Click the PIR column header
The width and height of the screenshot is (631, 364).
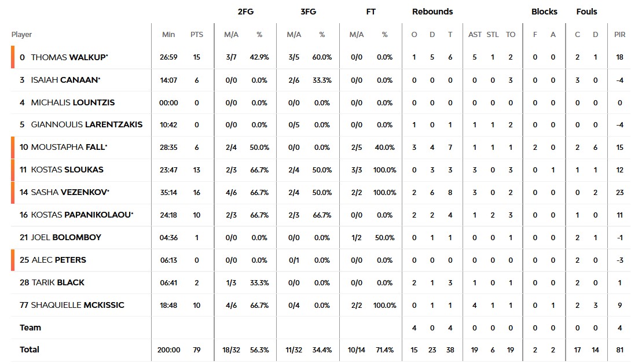(x=620, y=35)
